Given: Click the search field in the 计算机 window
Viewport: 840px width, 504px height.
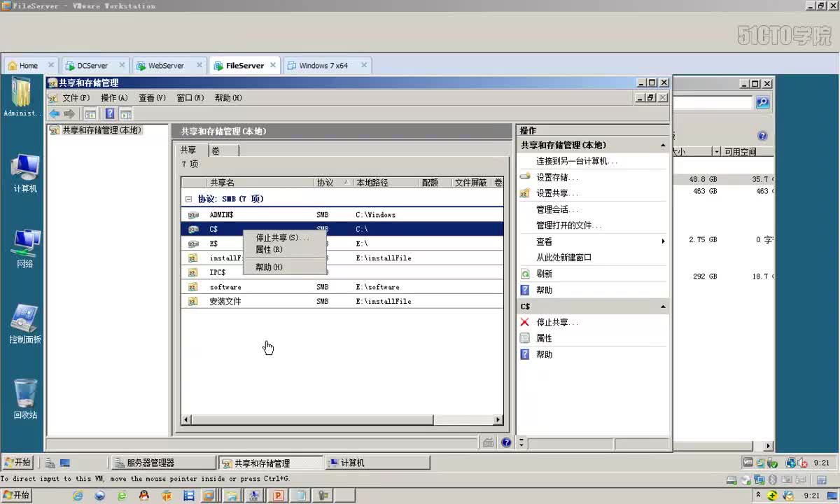Looking at the screenshot, I should pyautogui.click(x=713, y=103).
